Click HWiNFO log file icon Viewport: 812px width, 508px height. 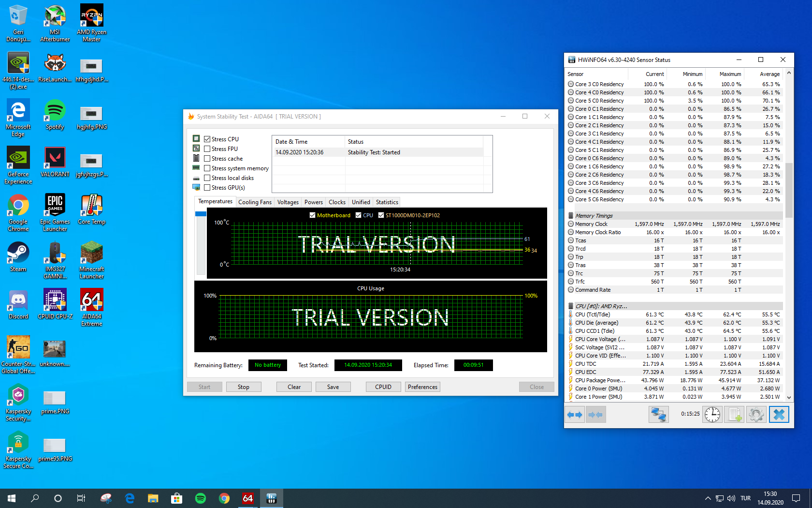click(x=735, y=415)
